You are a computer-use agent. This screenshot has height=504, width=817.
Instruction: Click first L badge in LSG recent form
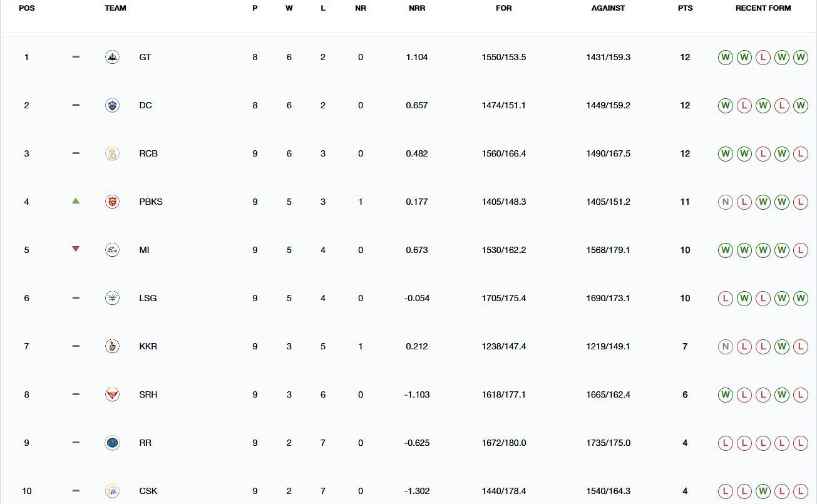pyautogui.click(x=725, y=298)
